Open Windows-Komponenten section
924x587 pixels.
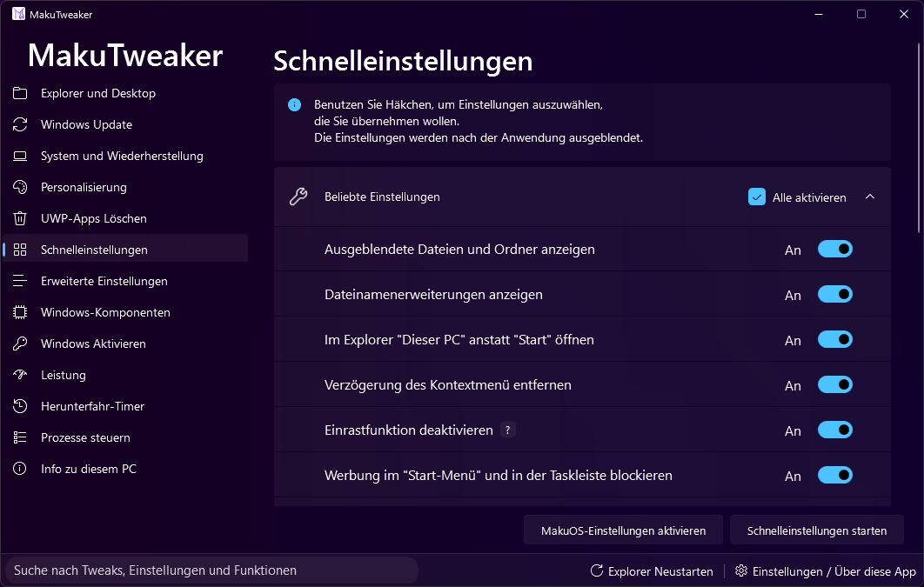pyautogui.click(x=125, y=312)
